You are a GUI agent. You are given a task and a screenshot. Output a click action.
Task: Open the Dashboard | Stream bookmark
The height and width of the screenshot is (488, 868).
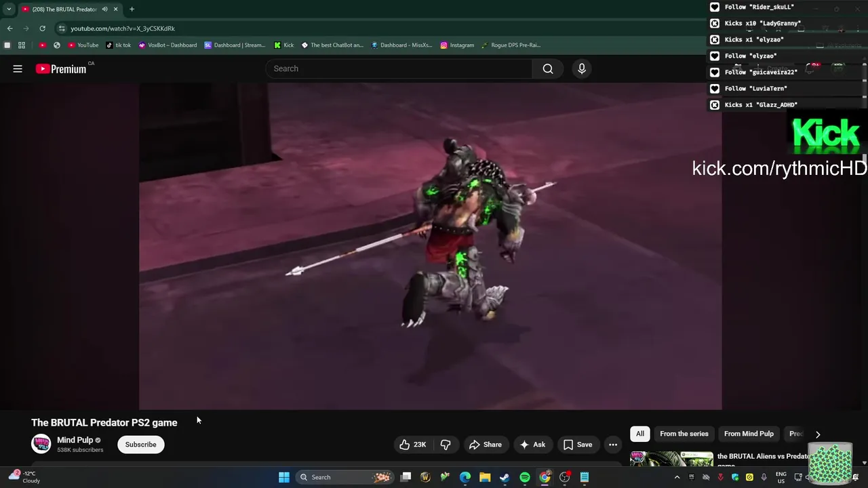(x=235, y=45)
